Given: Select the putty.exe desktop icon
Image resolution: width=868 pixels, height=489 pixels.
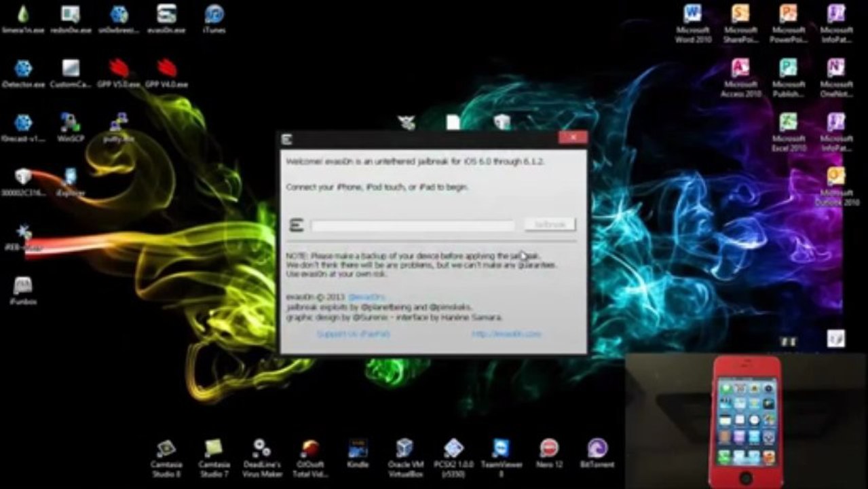Looking at the screenshot, I should 119,128.
